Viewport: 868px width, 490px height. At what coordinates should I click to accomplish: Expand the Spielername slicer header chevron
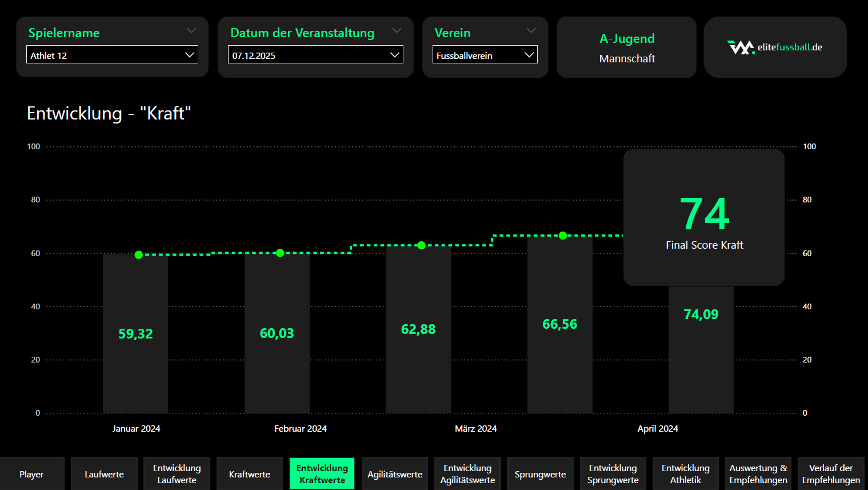point(191,31)
